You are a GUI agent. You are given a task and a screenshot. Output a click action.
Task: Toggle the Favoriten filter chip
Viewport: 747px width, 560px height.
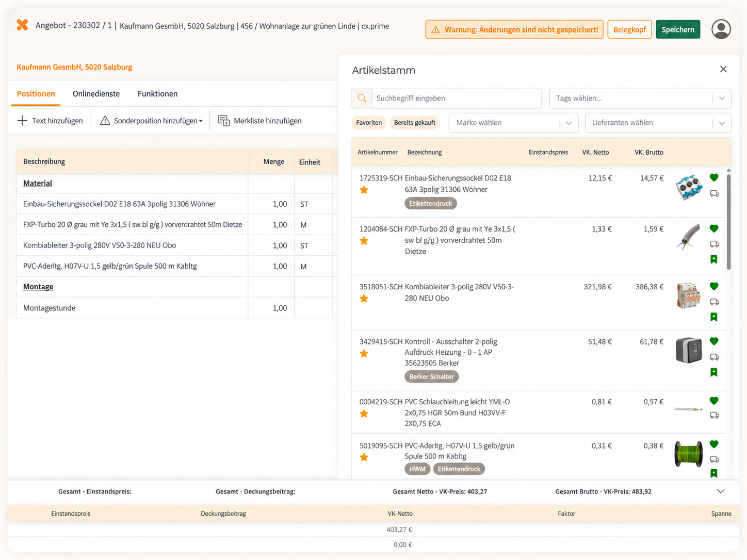pos(369,123)
